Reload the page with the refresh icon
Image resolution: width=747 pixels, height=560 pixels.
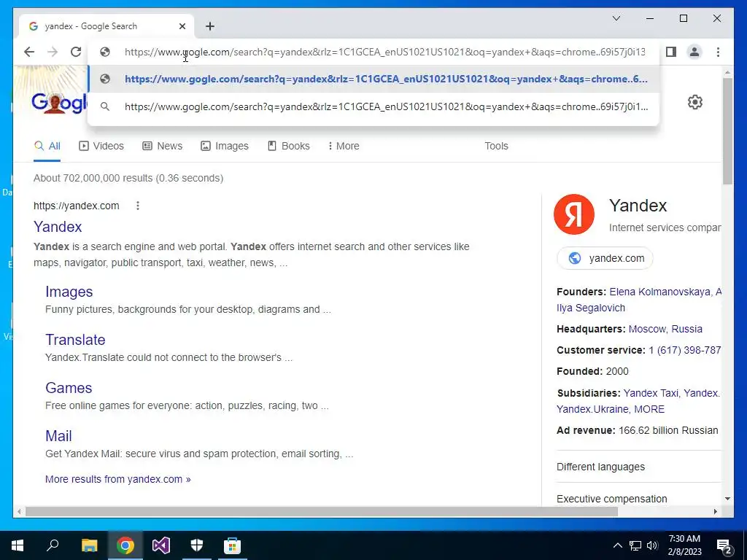pos(76,52)
